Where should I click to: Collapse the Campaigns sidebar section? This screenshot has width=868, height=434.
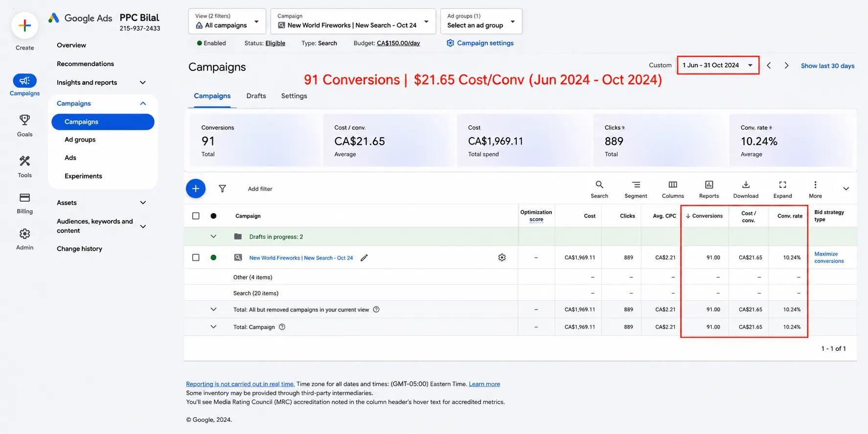click(143, 103)
